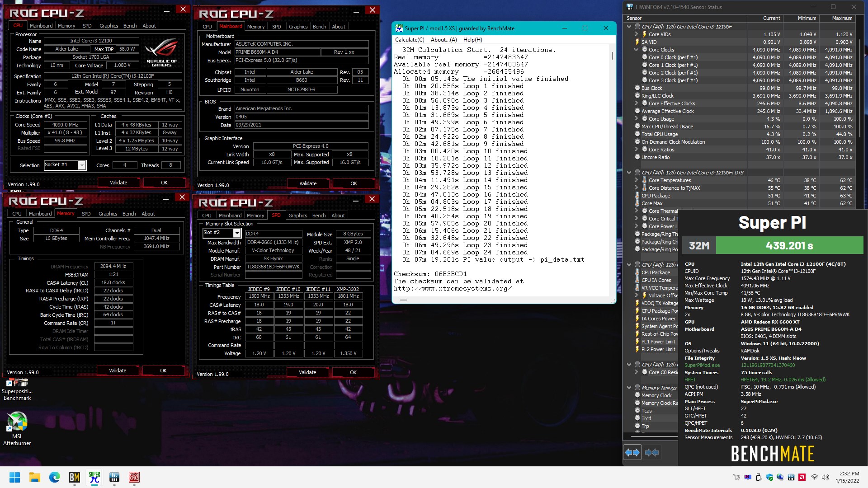Click OK in the CPU-Z SPD window
The height and width of the screenshot is (488, 868).
tap(353, 372)
